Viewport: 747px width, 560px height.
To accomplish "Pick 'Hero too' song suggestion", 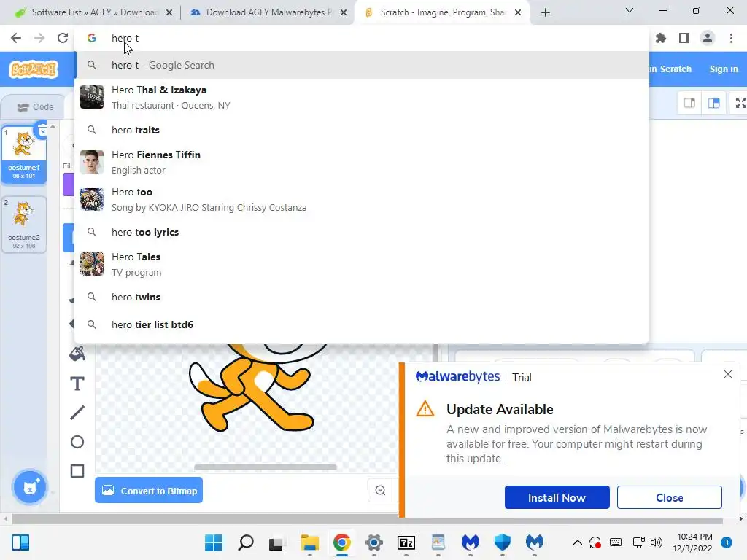I will click(362, 199).
